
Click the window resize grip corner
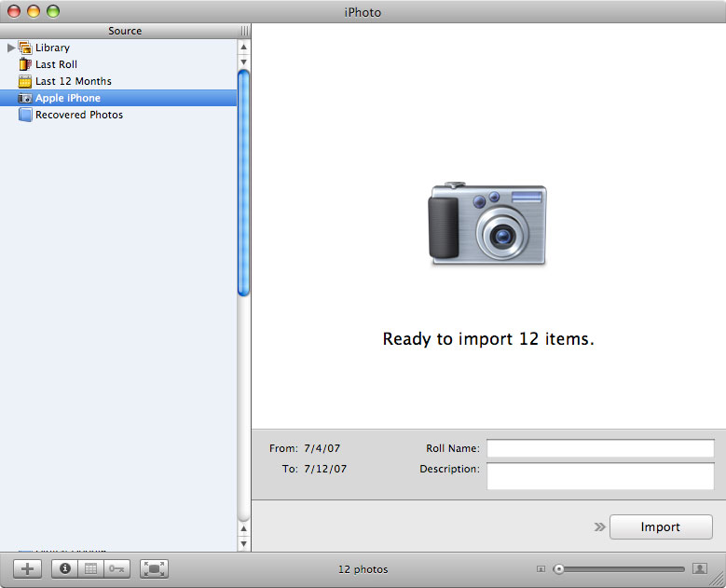[x=718, y=580]
